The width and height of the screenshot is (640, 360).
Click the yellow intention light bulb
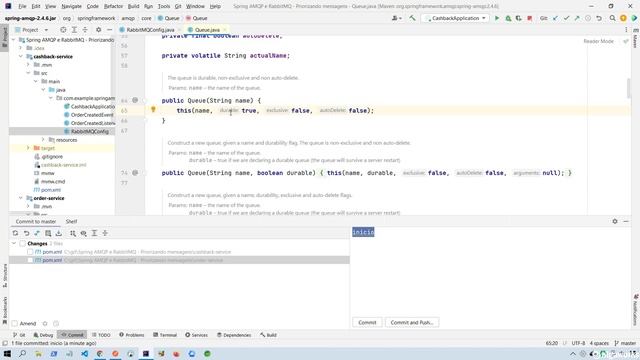point(153,109)
